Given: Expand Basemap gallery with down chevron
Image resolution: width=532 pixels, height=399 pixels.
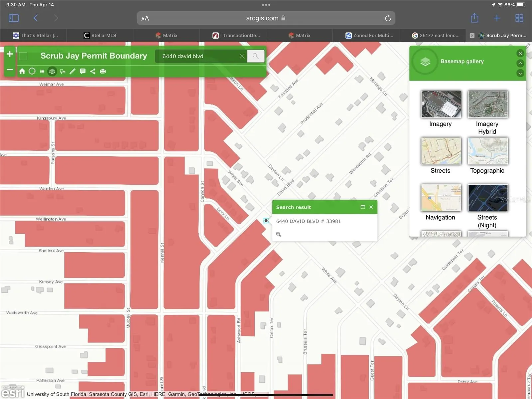Looking at the screenshot, I should pos(520,73).
